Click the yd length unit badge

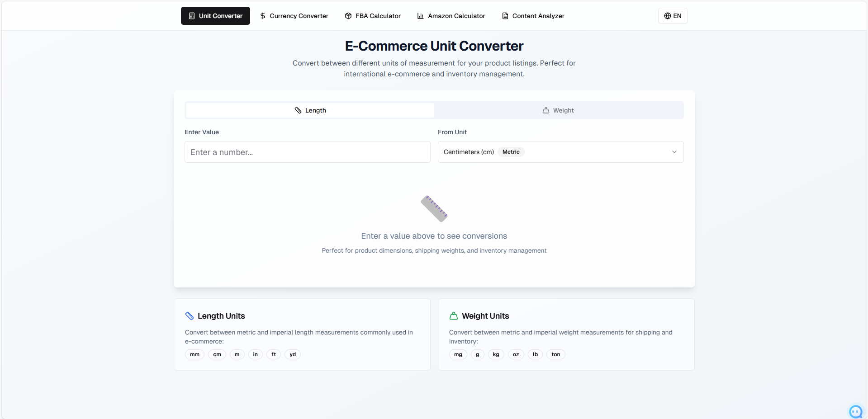[x=293, y=354]
